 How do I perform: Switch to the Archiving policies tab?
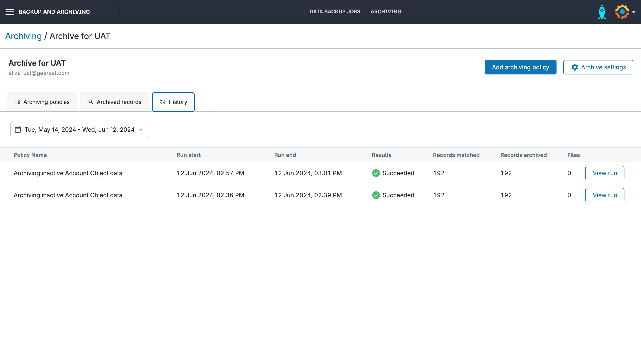[x=42, y=102]
